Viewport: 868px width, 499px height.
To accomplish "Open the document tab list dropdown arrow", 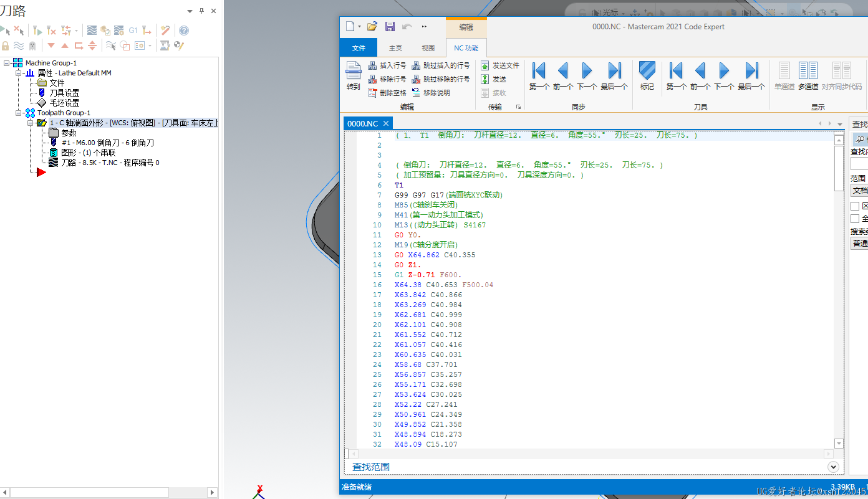I will point(840,124).
